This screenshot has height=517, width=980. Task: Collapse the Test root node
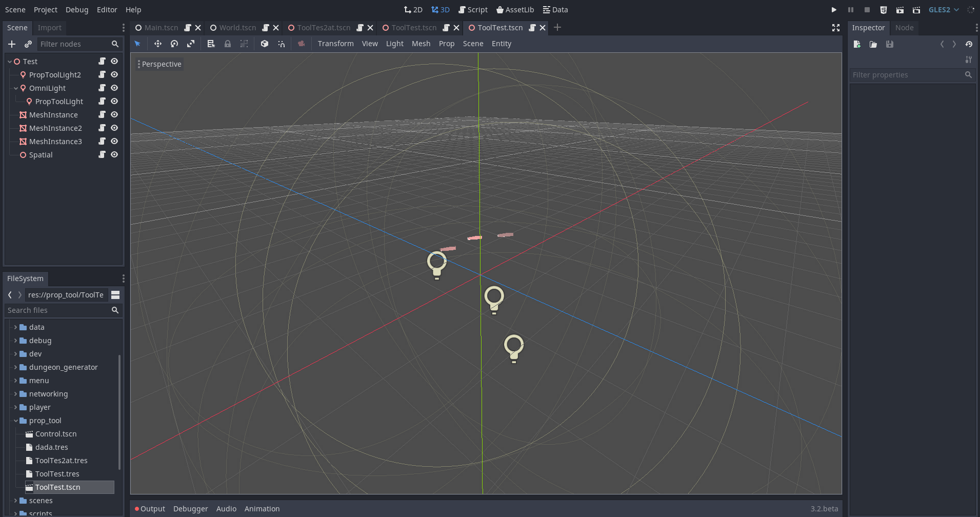pyautogui.click(x=10, y=62)
